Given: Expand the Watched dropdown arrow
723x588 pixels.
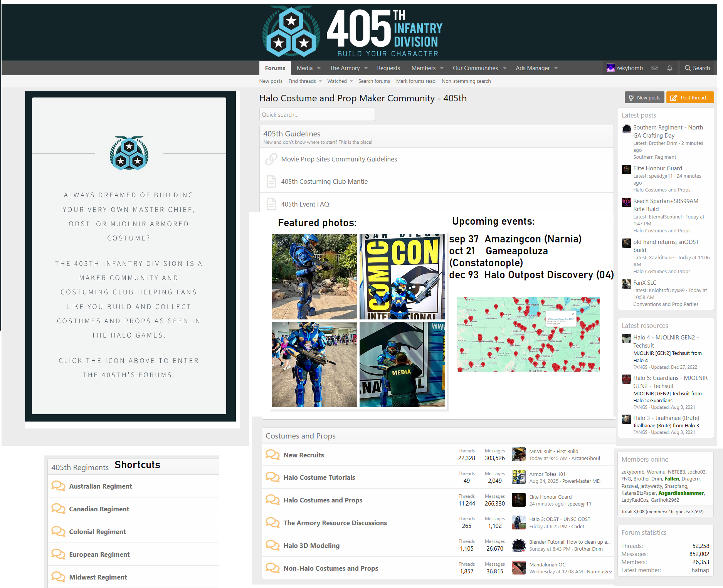Looking at the screenshot, I should pyautogui.click(x=351, y=81).
